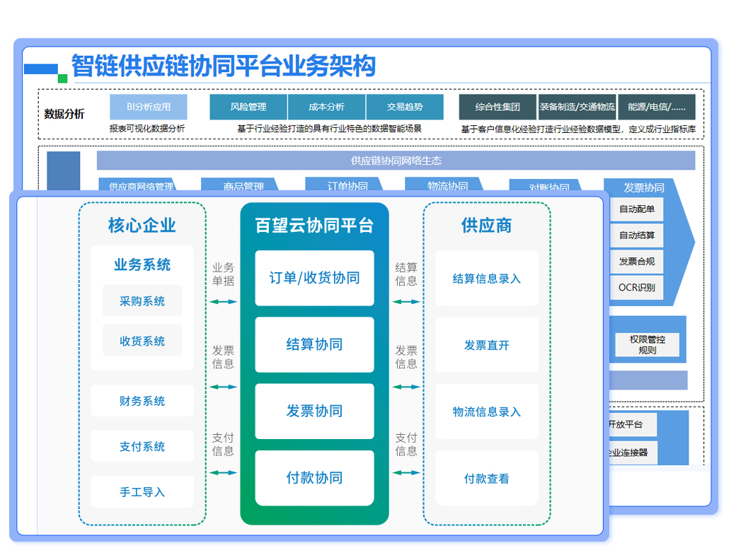Select the 成本分析 box
This screenshot has height=560, width=731.
pyautogui.click(x=326, y=107)
